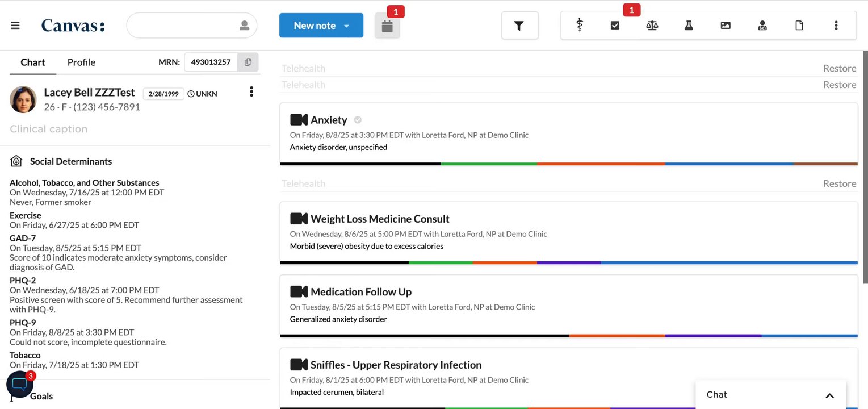The image size is (868, 409).
Task: Copy the MRN number
Action: 248,62
